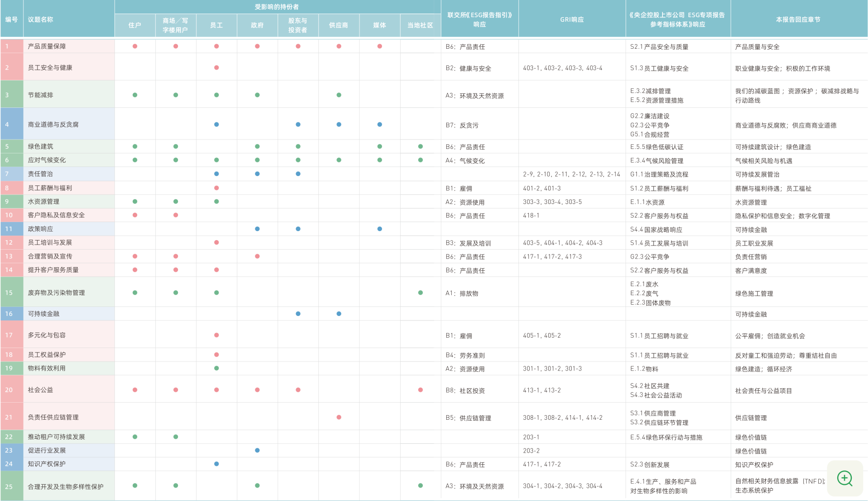868x501 pixels.
Task: Select the 股东与投资者 column header
Action: pyautogui.click(x=298, y=25)
